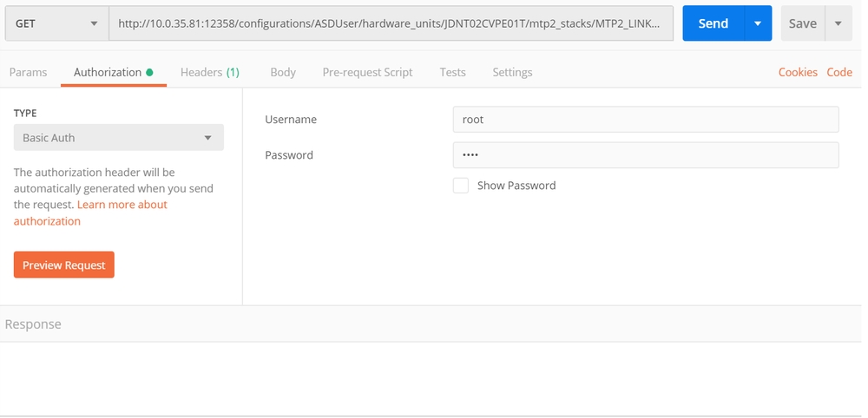868x418 pixels.
Task: Expand the Basic Auth type dropdown
Action: click(x=118, y=138)
